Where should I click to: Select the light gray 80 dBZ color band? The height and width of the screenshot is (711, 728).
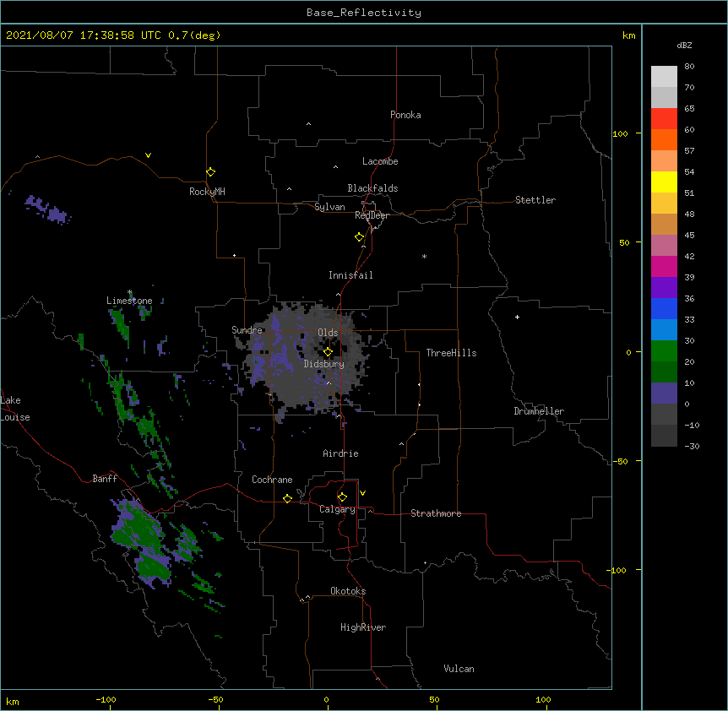point(664,76)
